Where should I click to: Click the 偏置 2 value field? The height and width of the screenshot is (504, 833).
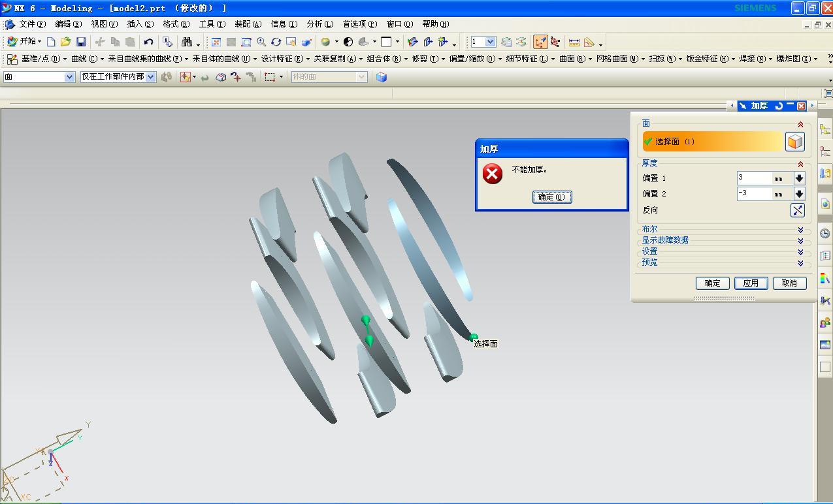(x=753, y=194)
